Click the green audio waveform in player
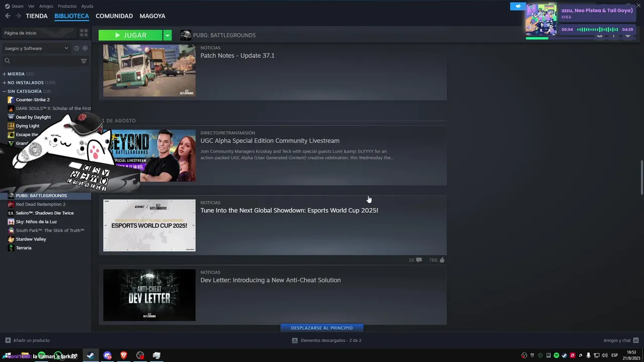This screenshot has height=362, width=644. click(597, 30)
